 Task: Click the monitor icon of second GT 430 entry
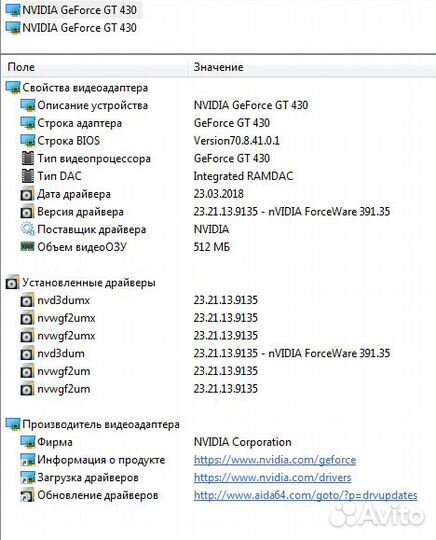click(x=13, y=28)
